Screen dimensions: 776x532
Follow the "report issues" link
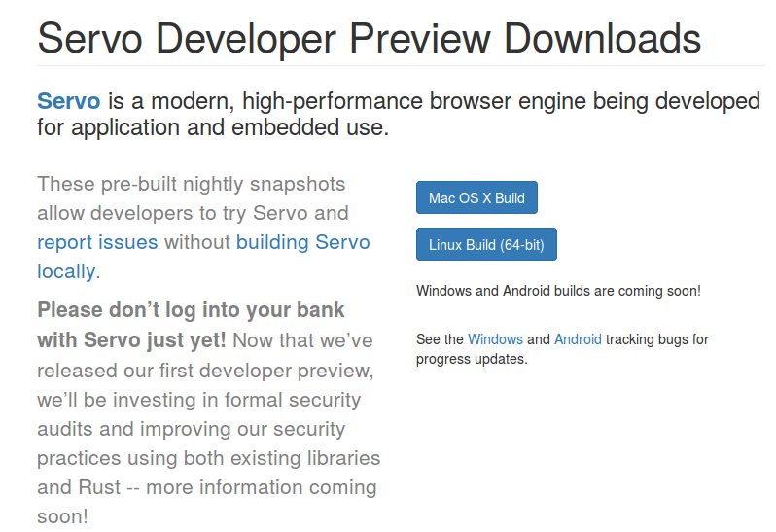[97, 242]
